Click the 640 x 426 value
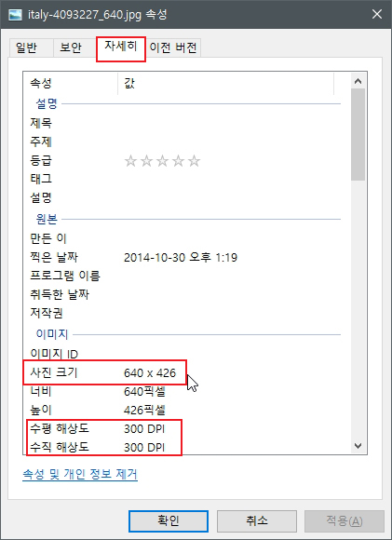Viewport: 392px width, 540px height. [150, 372]
